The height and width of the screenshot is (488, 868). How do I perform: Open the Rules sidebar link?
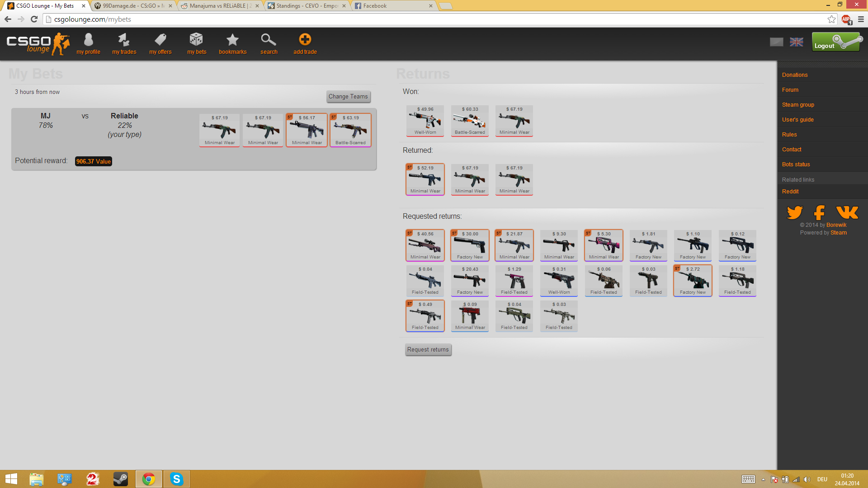coord(789,135)
